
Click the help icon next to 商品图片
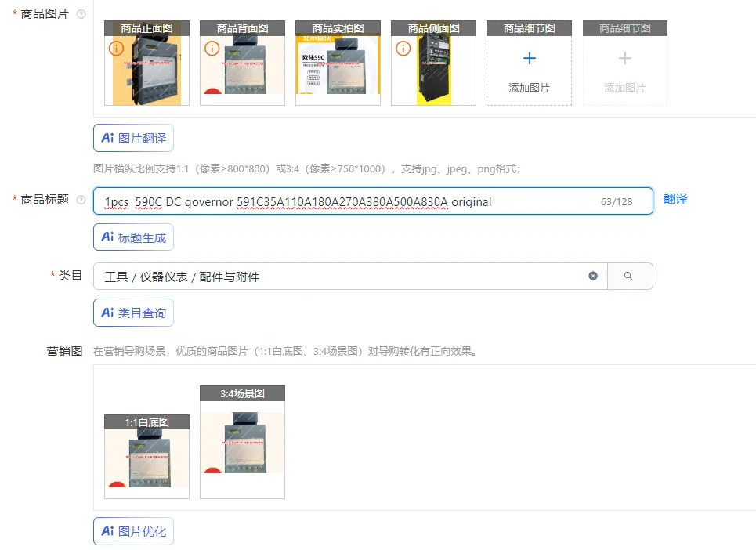point(81,14)
